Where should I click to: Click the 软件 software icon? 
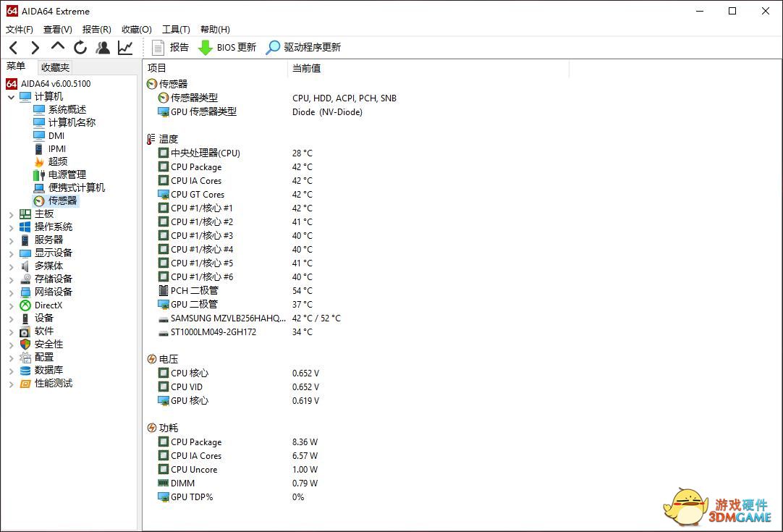coord(25,332)
